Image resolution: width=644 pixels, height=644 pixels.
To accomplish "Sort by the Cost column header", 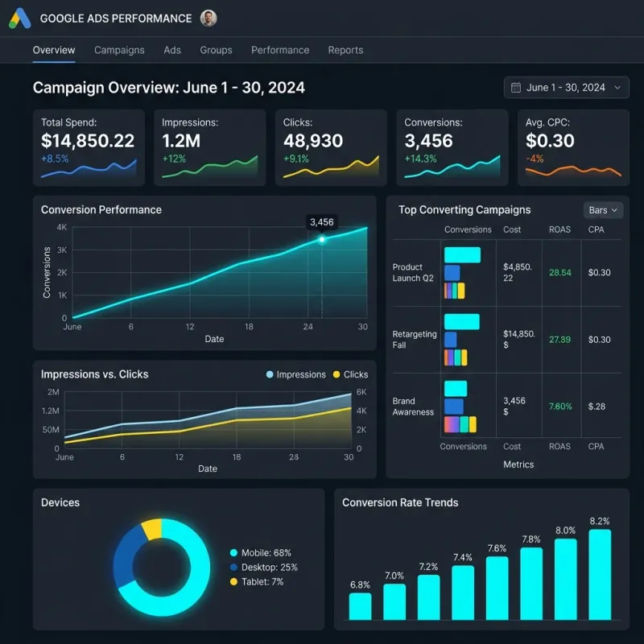I will 512,229.
